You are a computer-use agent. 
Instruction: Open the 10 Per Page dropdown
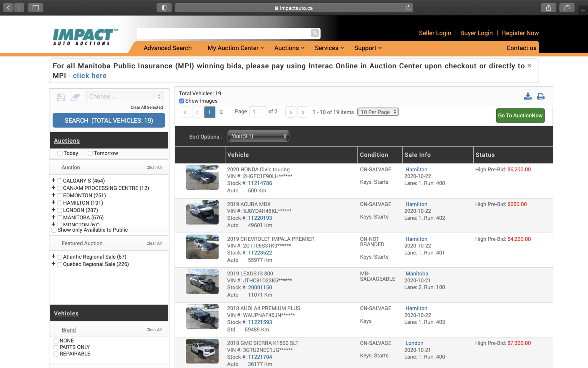coord(378,112)
